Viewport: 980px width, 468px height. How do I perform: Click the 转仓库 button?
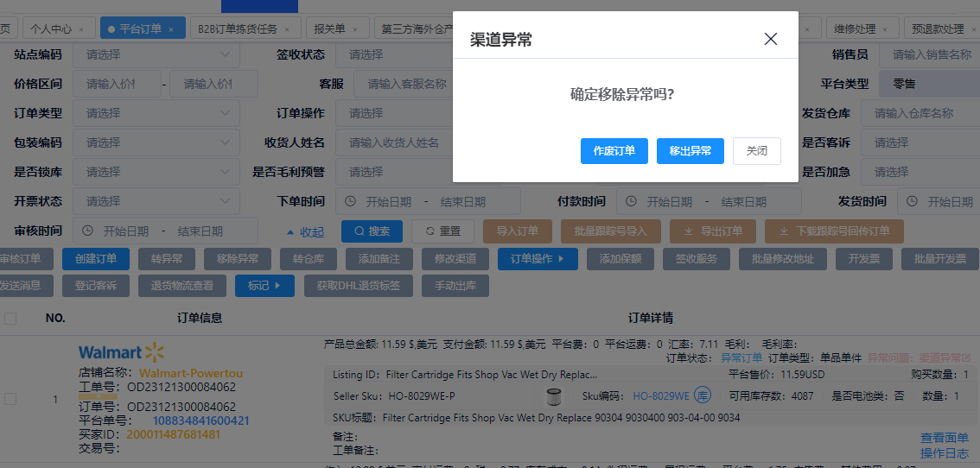[x=309, y=259]
